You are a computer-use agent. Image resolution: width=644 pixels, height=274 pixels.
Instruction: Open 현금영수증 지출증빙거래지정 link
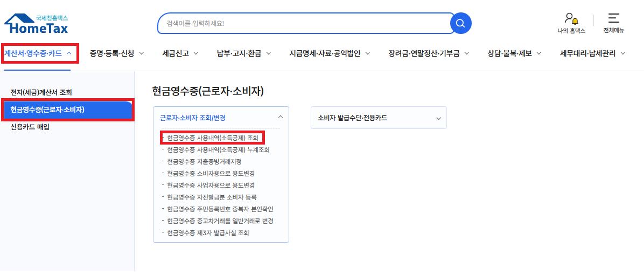coord(204,162)
